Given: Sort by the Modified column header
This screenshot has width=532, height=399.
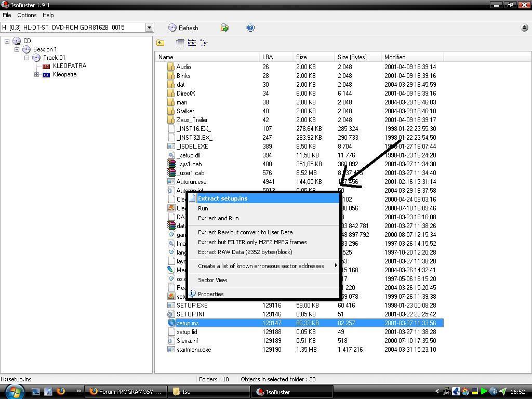Looking at the screenshot, I should (412, 57).
